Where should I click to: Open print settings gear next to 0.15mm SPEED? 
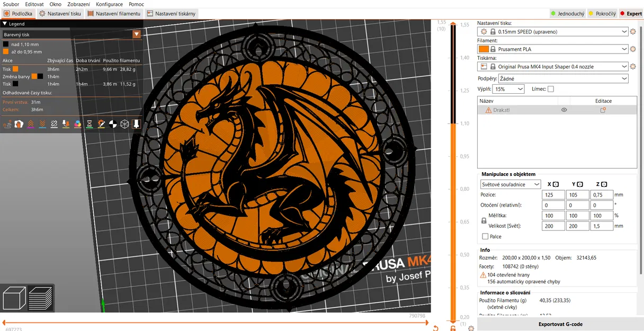click(633, 32)
